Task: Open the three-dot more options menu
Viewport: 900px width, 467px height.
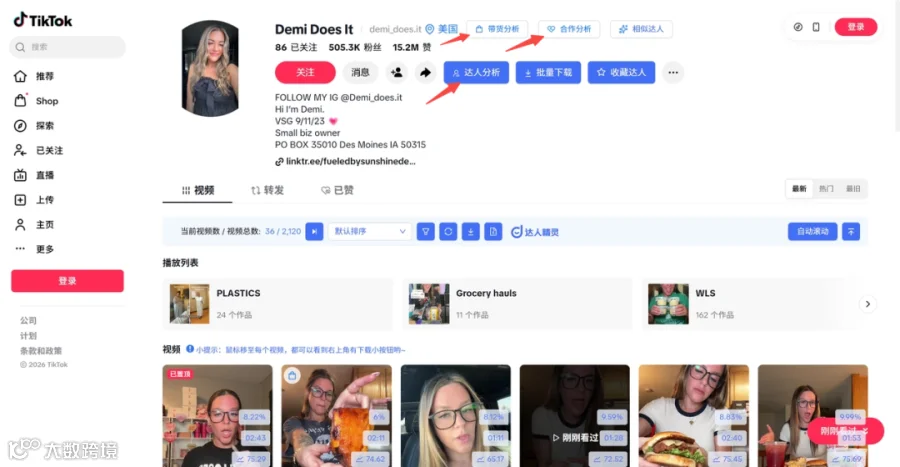Action: tap(673, 72)
